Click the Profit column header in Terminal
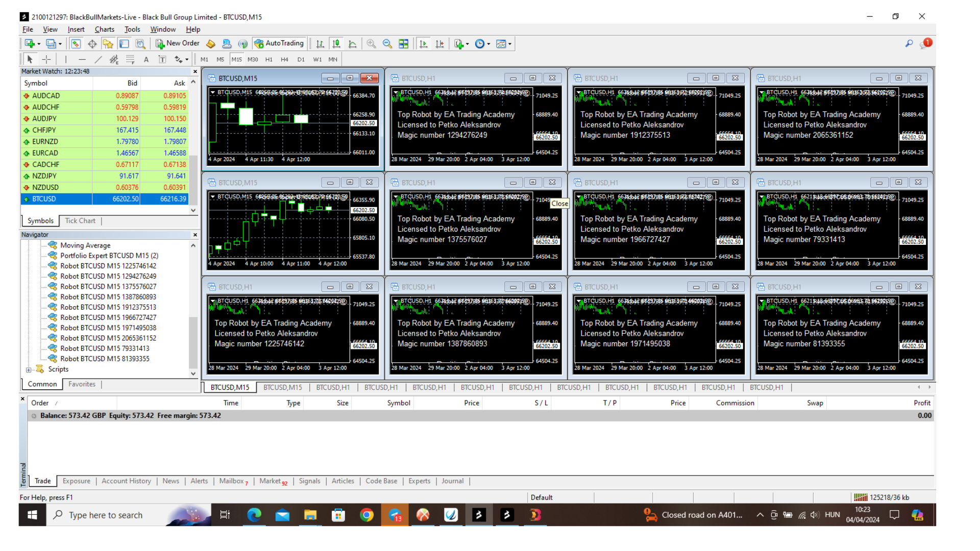Screen dimensions: 980x551 click(922, 403)
